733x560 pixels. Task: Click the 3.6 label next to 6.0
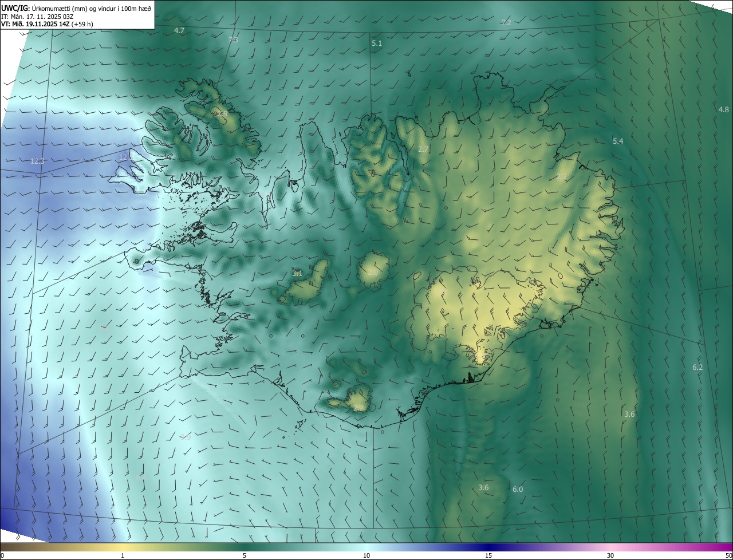pyautogui.click(x=483, y=487)
